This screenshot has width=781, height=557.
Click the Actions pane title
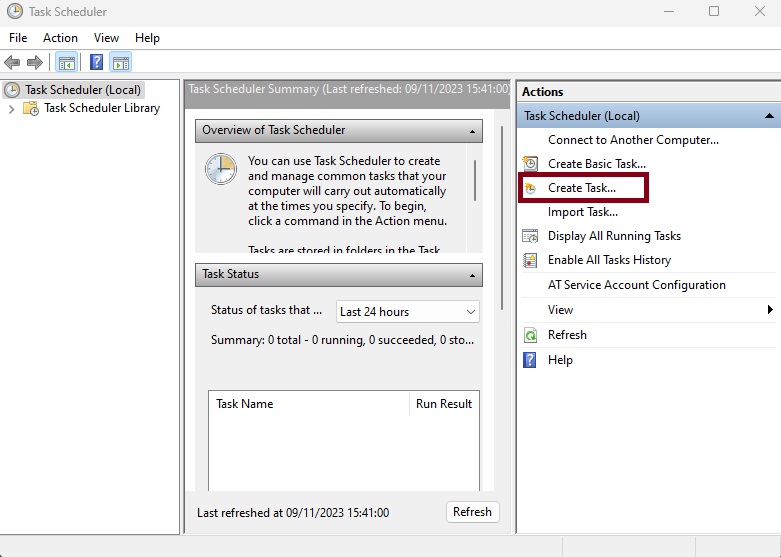click(x=542, y=92)
